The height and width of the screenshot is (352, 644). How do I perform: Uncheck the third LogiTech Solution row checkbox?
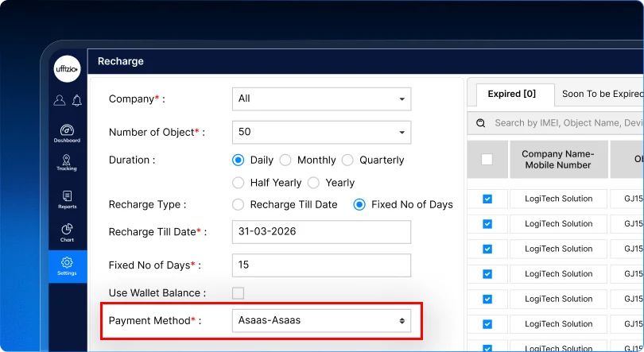487,249
